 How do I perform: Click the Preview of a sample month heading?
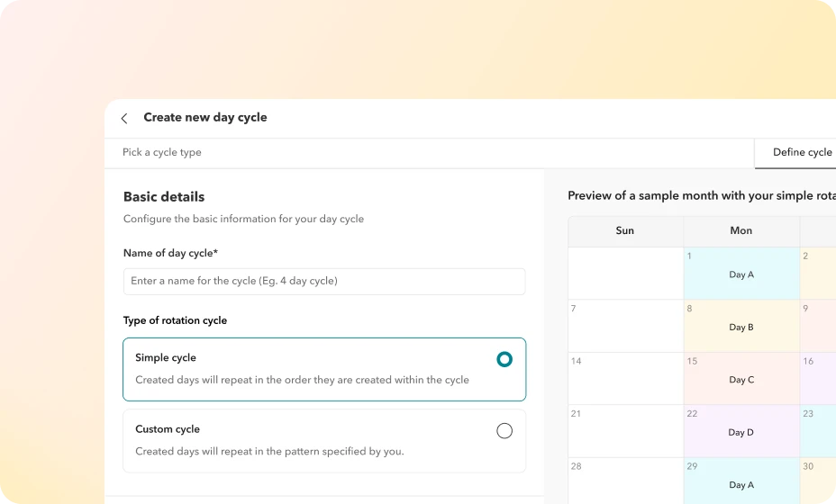click(702, 195)
